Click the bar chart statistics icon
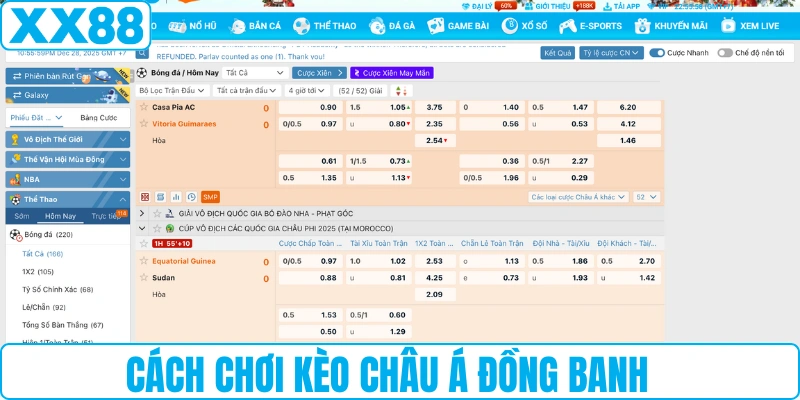The height and width of the screenshot is (400, 800). click(x=176, y=197)
